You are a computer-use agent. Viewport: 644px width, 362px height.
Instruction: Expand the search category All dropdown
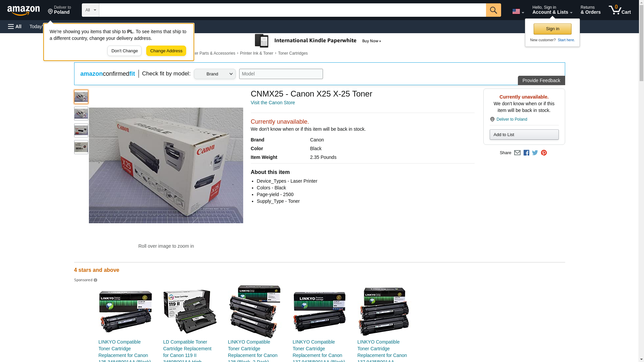pyautogui.click(x=90, y=10)
